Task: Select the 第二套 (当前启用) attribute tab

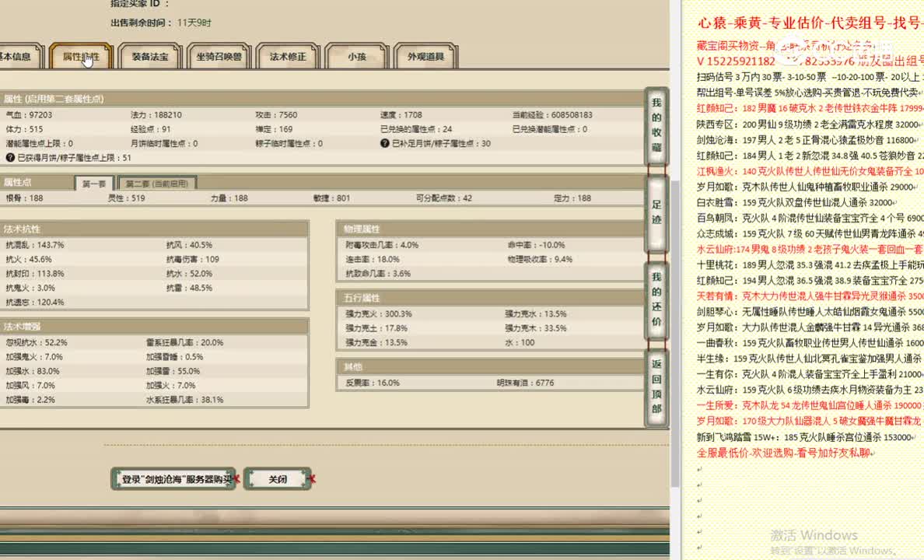Action: click(x=157, y=184)
